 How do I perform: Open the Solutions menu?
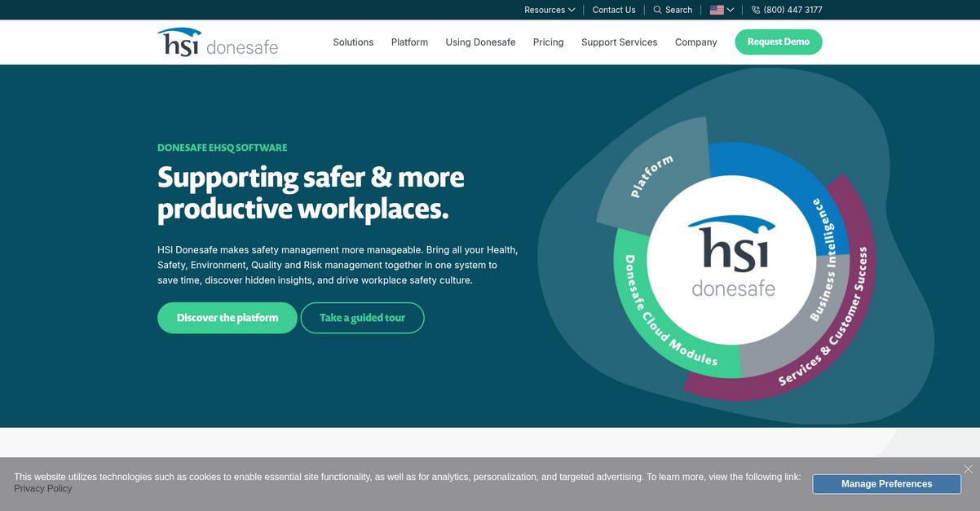[353, 42]
